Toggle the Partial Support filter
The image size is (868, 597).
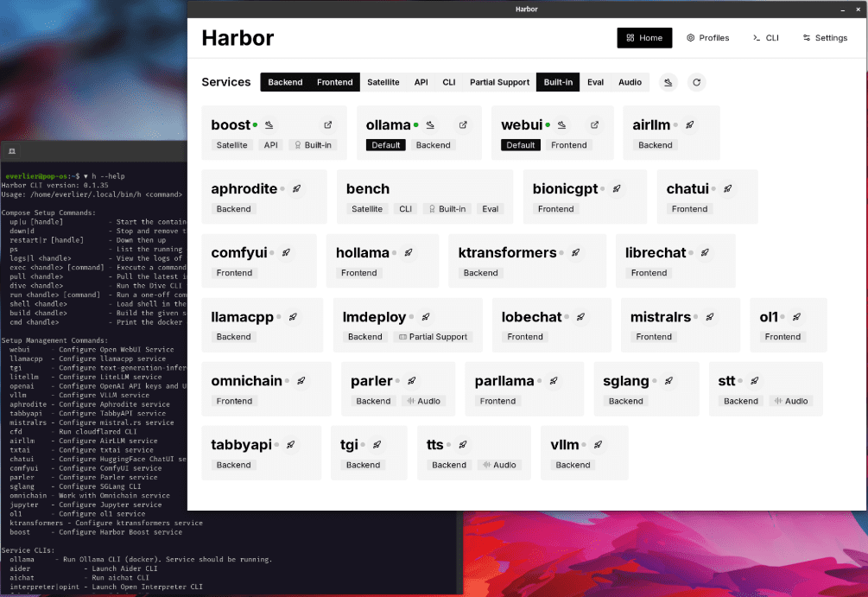(x=499, y=82)
